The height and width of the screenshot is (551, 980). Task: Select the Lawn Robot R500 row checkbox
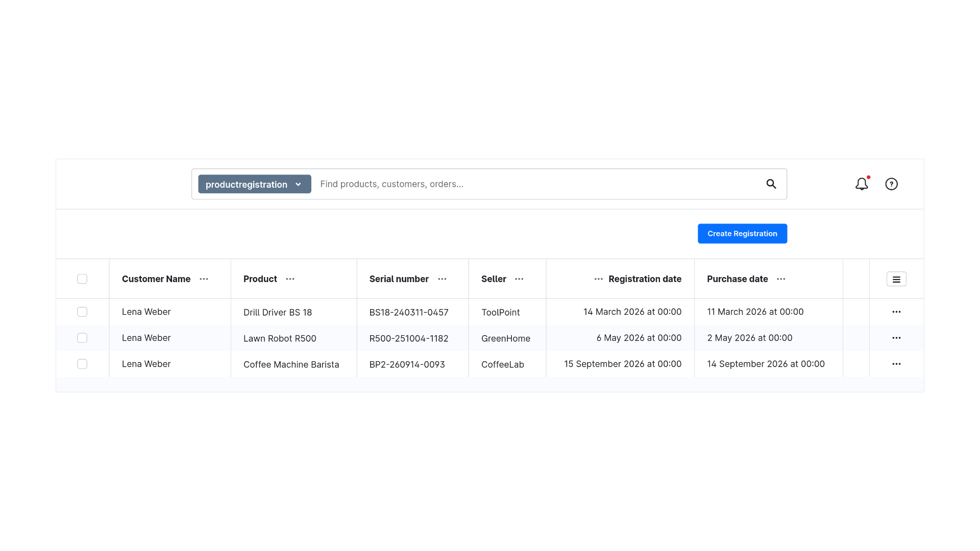click(x=82, y=338)
